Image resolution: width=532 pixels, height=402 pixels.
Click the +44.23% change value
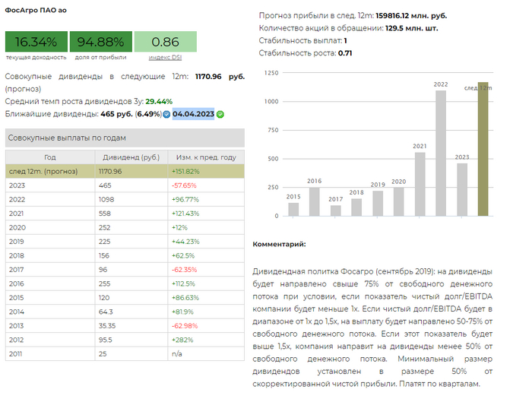point(185,242)
